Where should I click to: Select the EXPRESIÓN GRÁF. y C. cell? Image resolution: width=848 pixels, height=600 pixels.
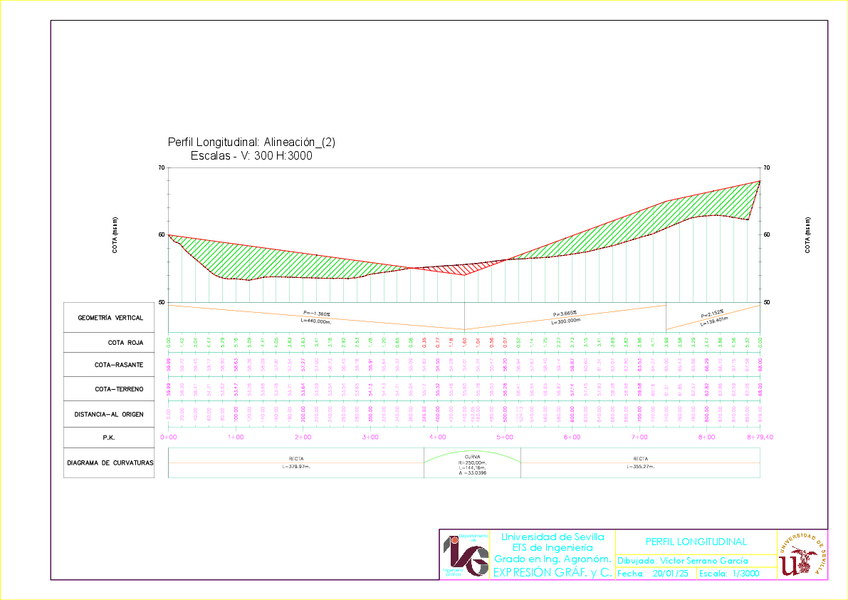click(x=552, y=571)
